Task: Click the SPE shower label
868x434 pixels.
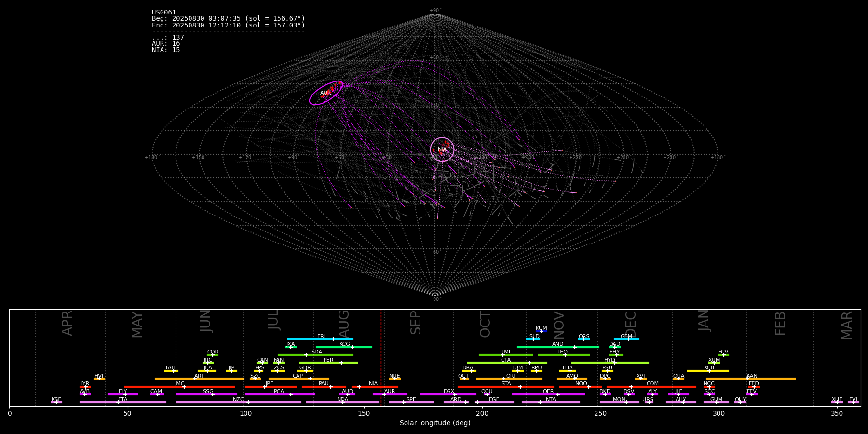Action: point(411,400)
